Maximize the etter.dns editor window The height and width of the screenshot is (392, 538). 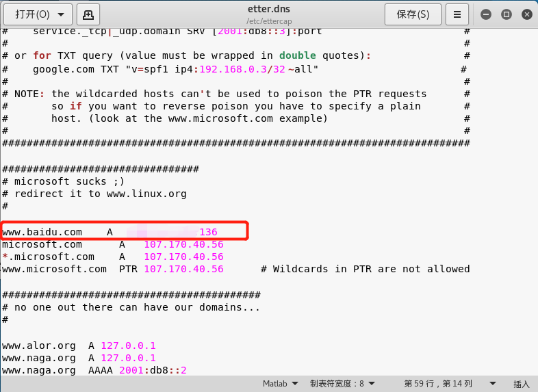pos(507,14)
